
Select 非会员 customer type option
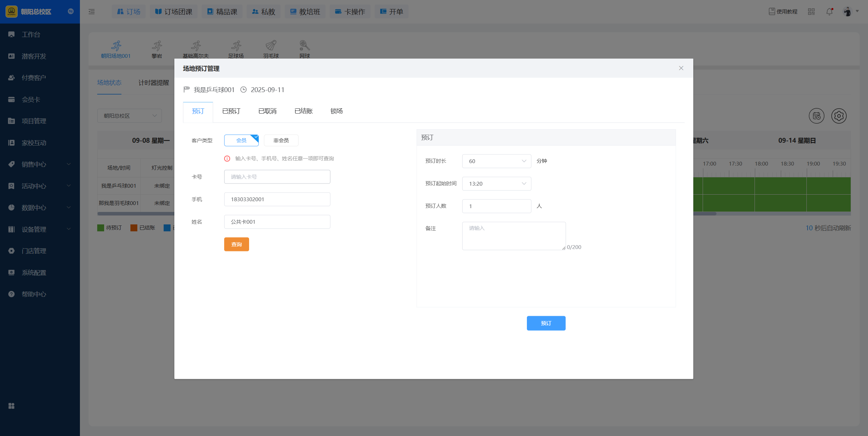point(281,140)
